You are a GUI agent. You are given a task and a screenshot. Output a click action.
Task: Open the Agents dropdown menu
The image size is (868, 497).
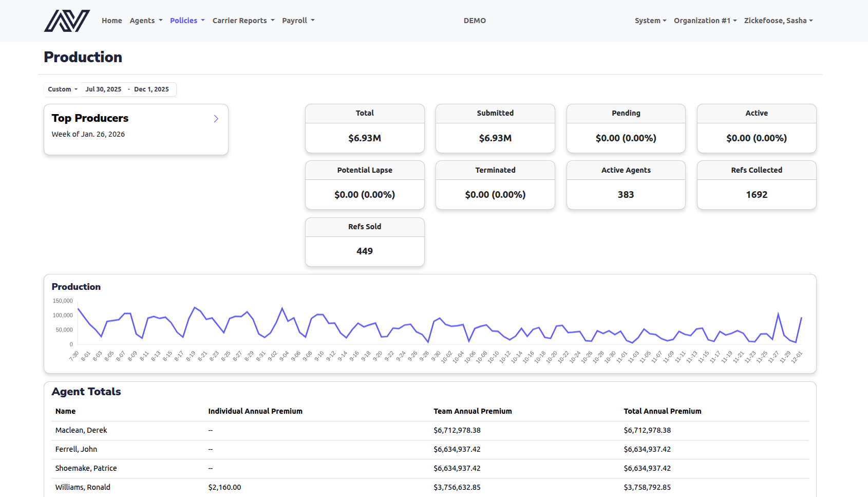146,21
